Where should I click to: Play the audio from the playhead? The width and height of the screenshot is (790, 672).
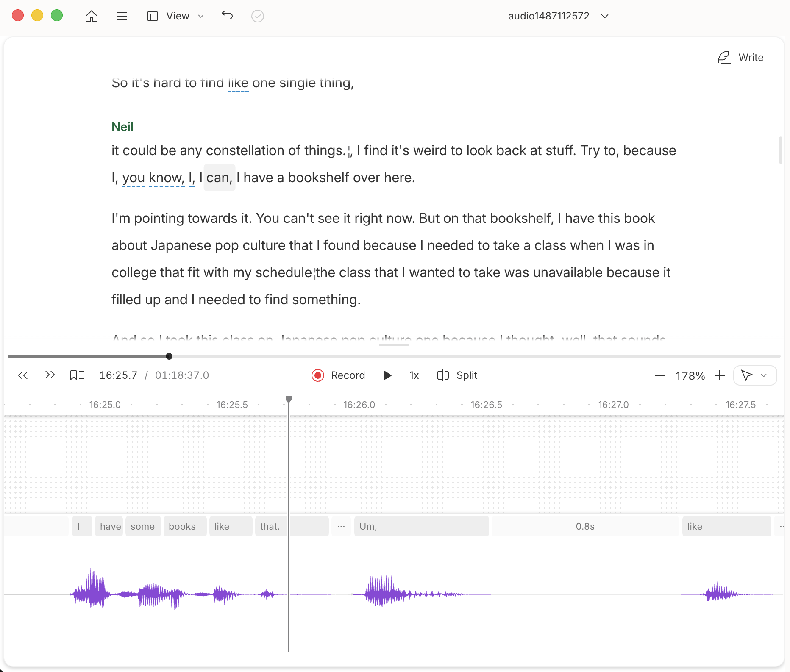coord(387,375)
